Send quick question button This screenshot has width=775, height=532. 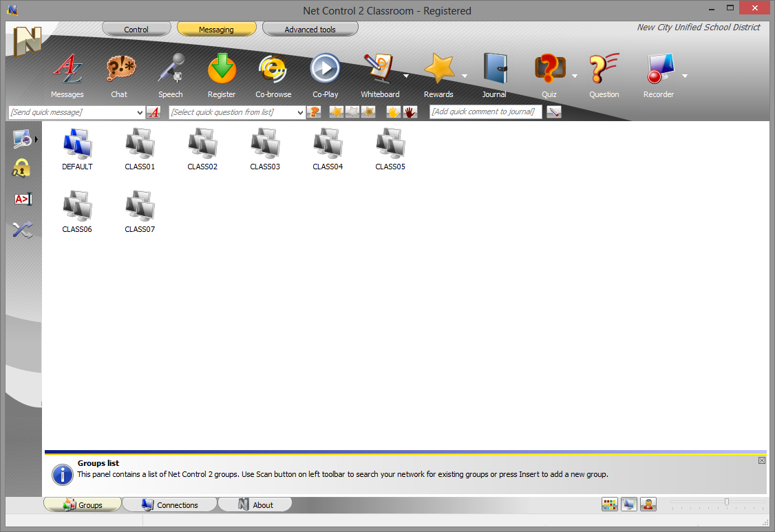(314, 112)
